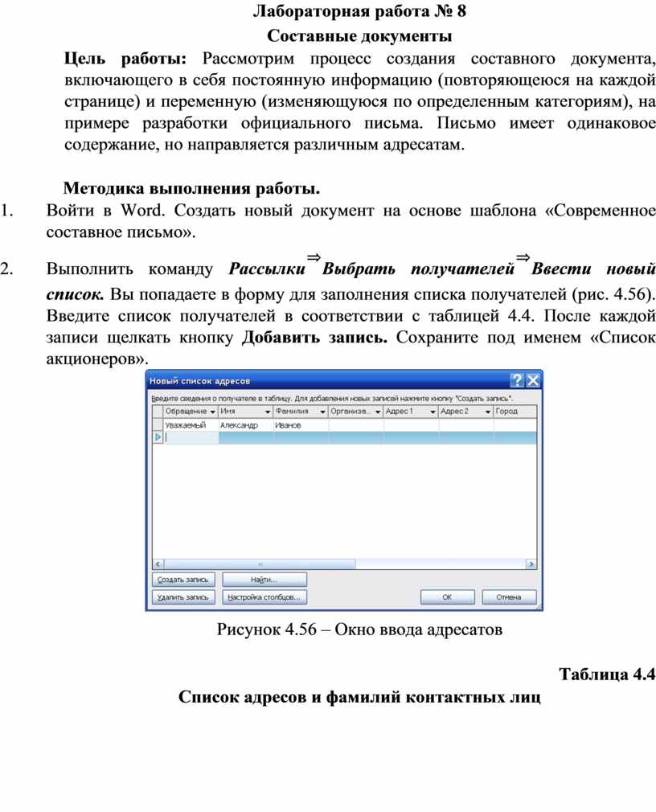This screenshot has width=656, height=812.
Task: Click the title Список адресов и фамилий контактных лиц
Action: (x=360, y=697)
